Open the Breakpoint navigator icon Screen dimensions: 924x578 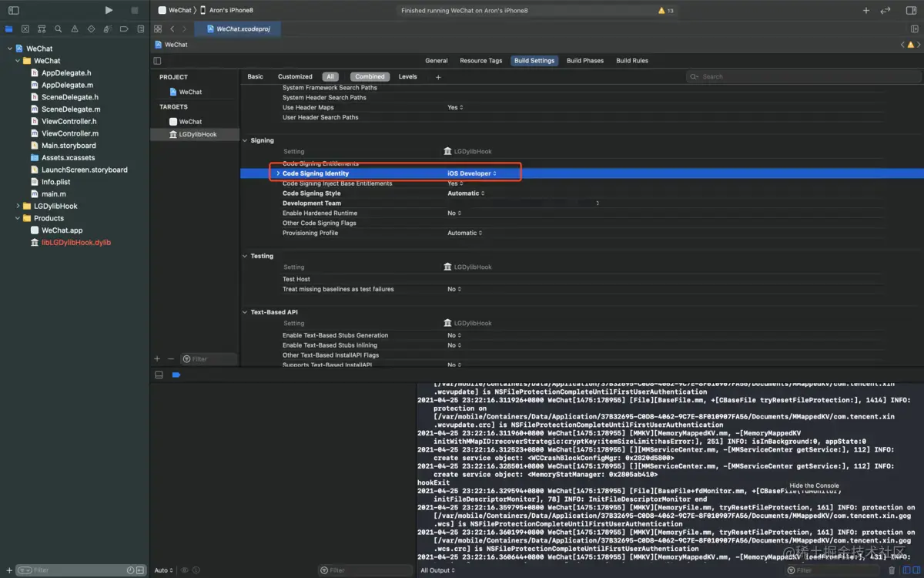(x=124, y=29)
